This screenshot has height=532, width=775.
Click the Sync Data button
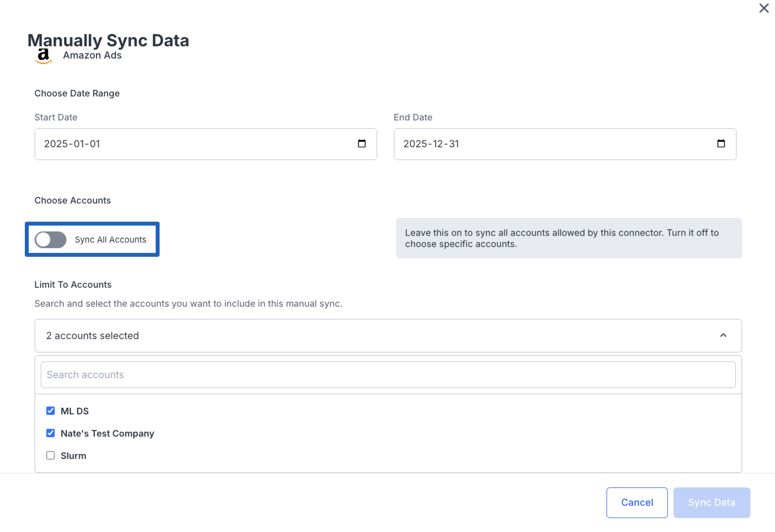(x=711, y=502)
